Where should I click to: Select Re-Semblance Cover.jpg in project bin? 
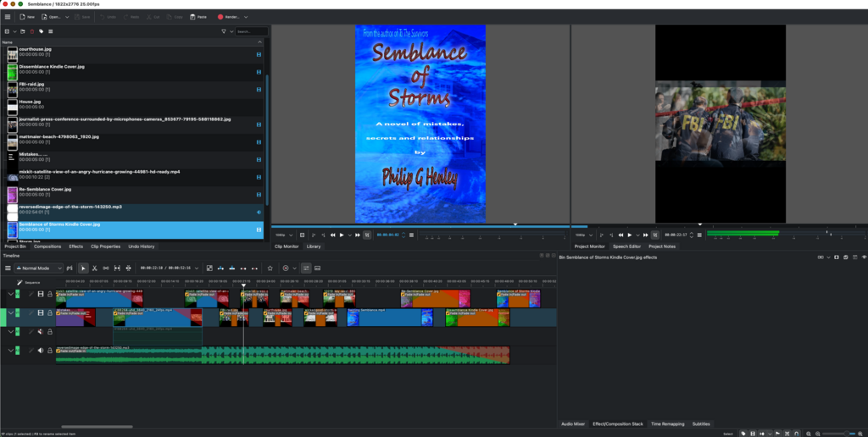(132, 195)
